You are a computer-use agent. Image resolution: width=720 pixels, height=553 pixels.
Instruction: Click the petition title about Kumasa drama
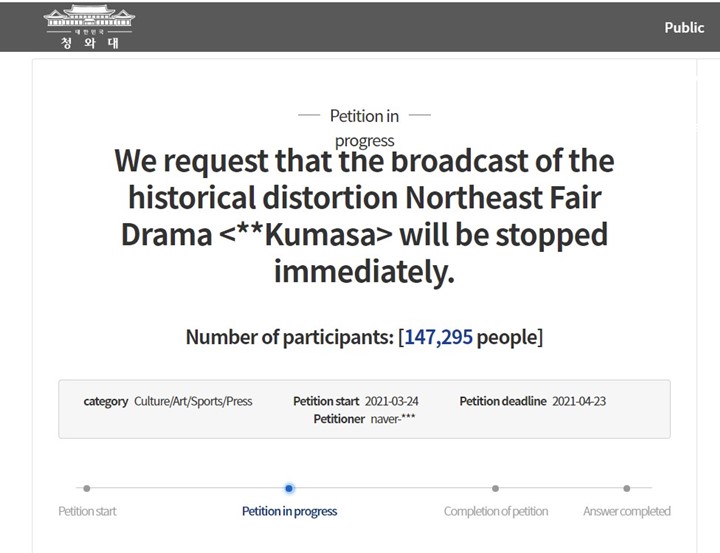364,216
